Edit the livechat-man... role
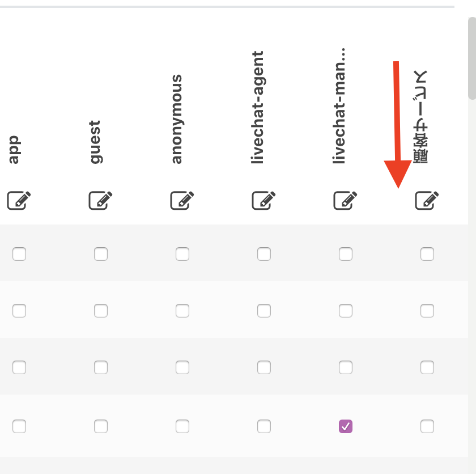 coord(346,200)
